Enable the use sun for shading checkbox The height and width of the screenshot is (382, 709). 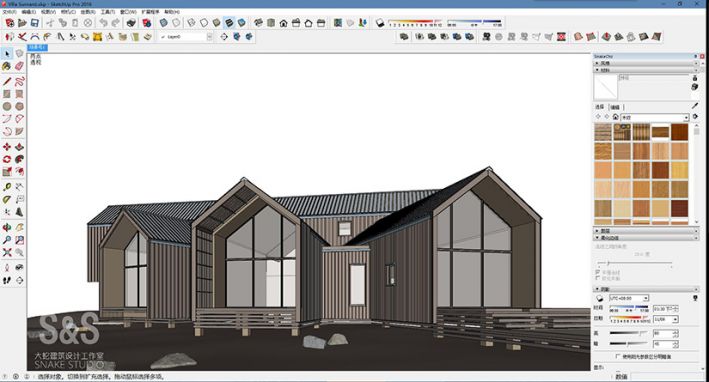[x=618, y=356]
